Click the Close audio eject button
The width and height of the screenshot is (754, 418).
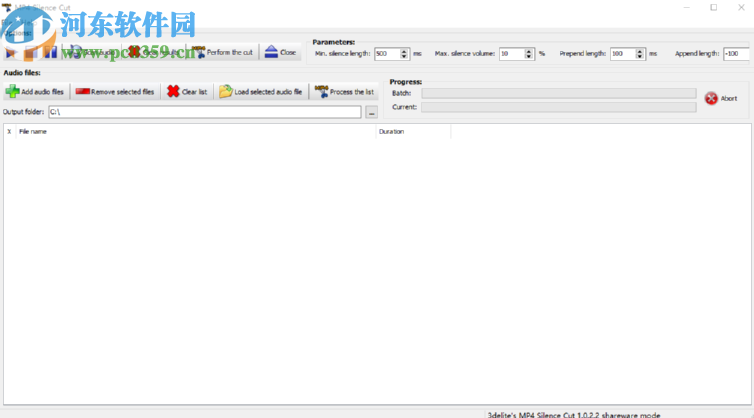[281, 52]
